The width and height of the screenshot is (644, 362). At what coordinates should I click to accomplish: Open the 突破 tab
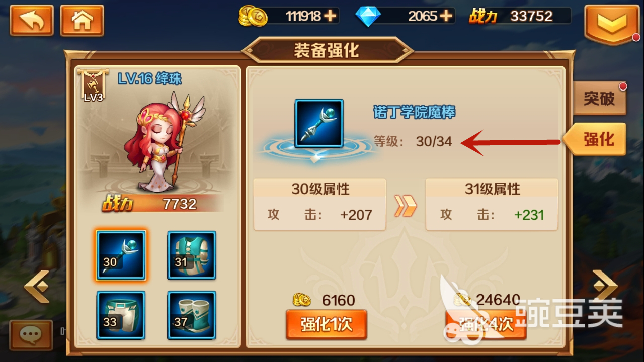point(600,99)
